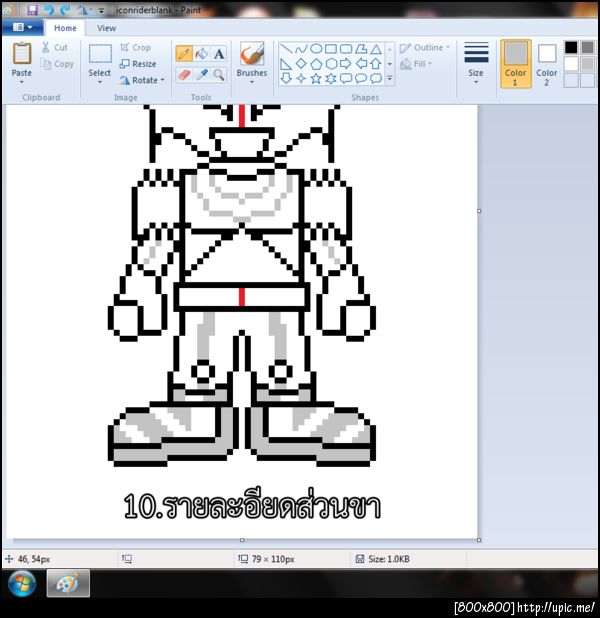The image size is (600, 618).
Task: Activate Color 2 background selector
Action: pyautogui.click(x=547, y=63)
